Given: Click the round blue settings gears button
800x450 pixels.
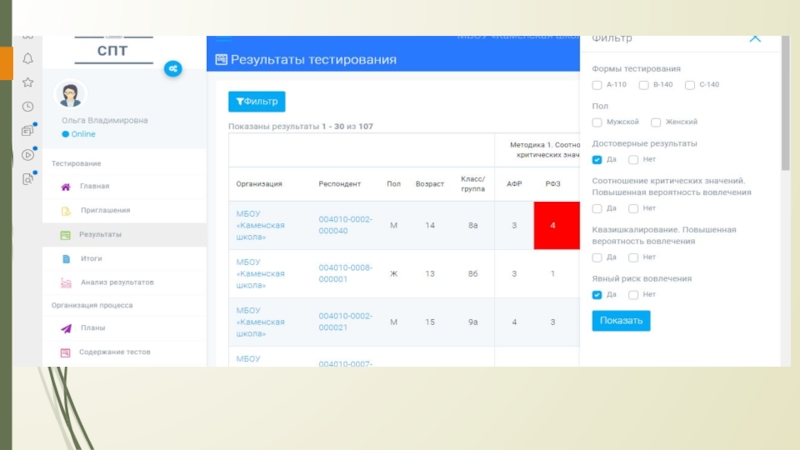Looking at the screenshot, I should pos(173,68).
